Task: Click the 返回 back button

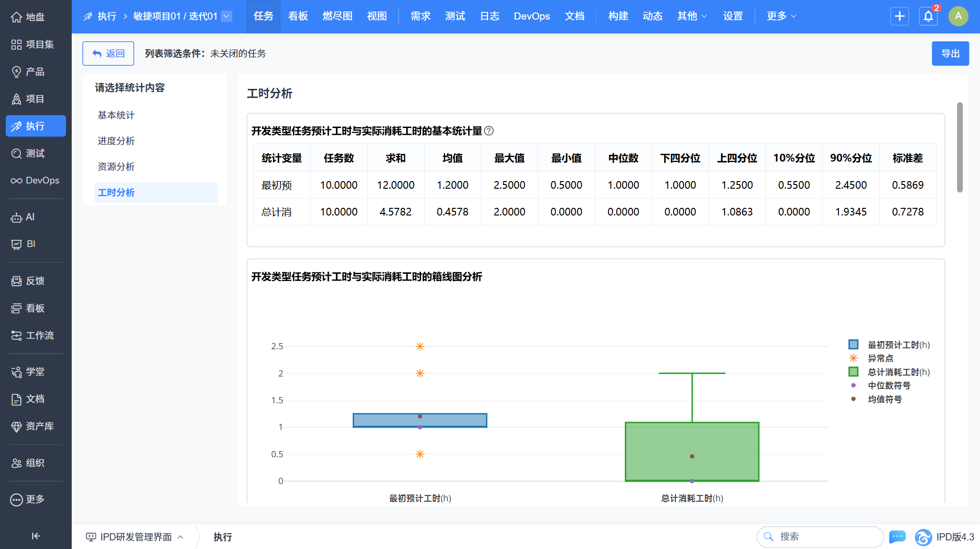Action: point(108,54)
